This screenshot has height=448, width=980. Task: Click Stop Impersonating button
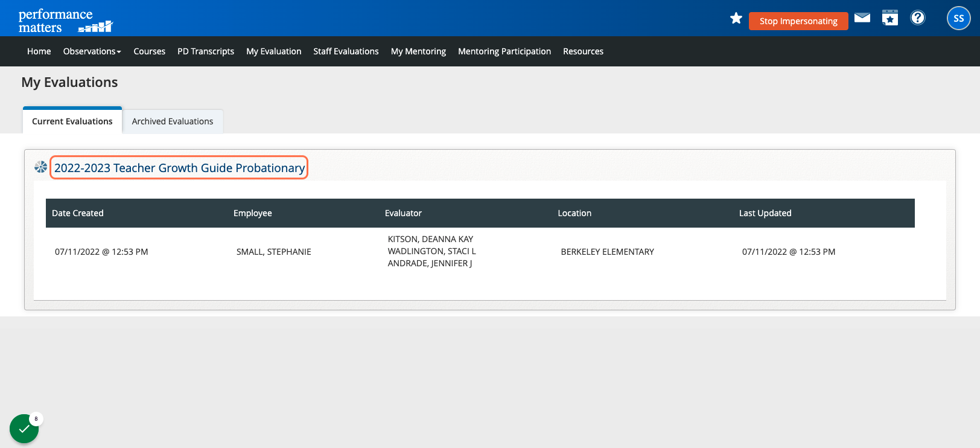[798, 21]
